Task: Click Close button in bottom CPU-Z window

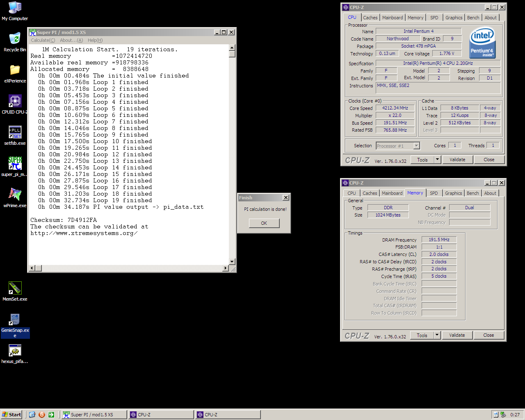Action: click(488, 335)
